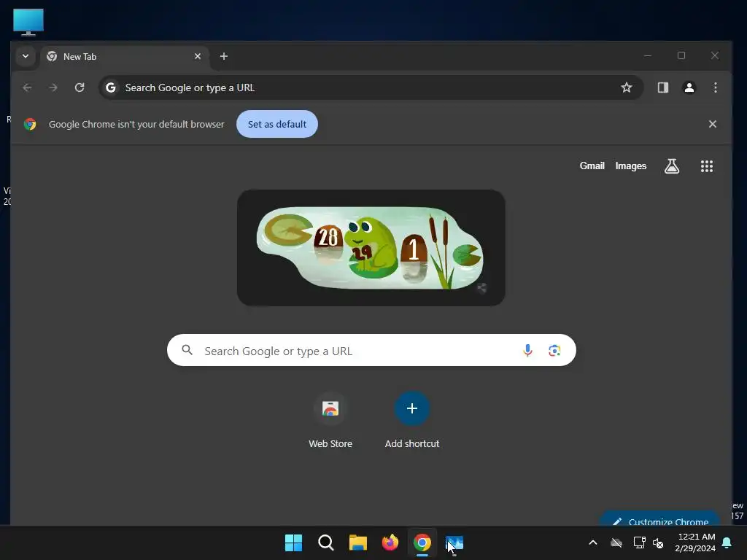Viewport: 747px width, 560px height.
Task: Open the notifications bell
Action: 727,542
